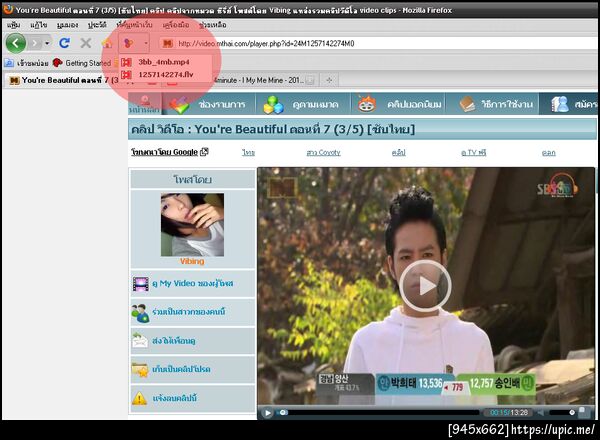View My Video of the poster link
Screen dimensions: 600x440
(192, 284)
